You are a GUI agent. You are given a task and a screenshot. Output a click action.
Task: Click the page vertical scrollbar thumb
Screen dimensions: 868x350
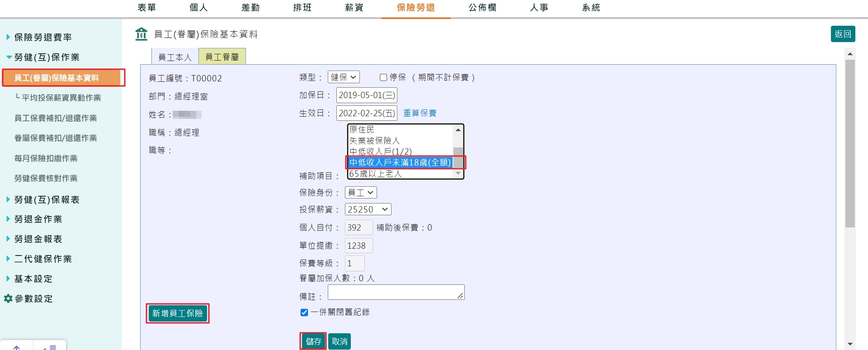(x=850, y=143)
